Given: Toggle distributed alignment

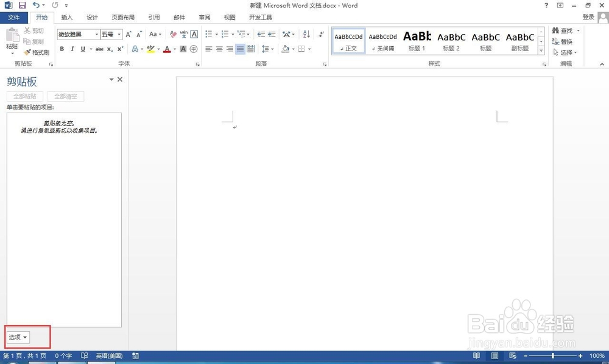Looking at the screenshot, I should click(251, 49).
